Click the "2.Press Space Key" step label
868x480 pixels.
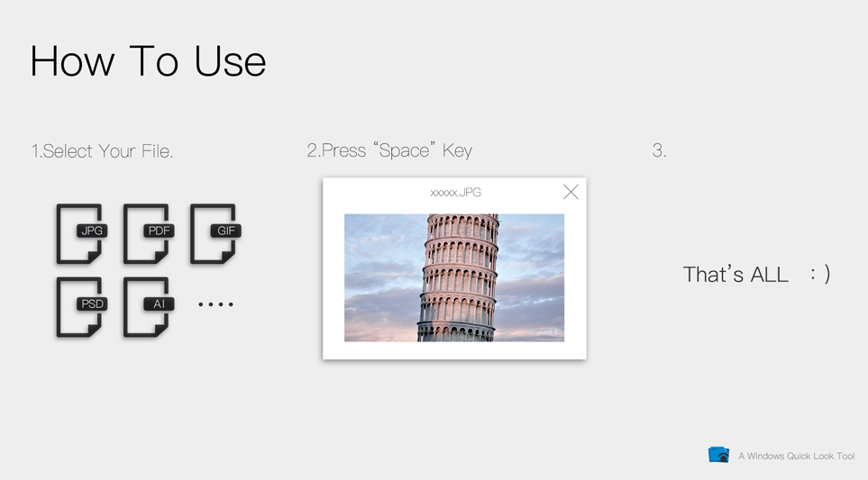(x=389, y=150)
